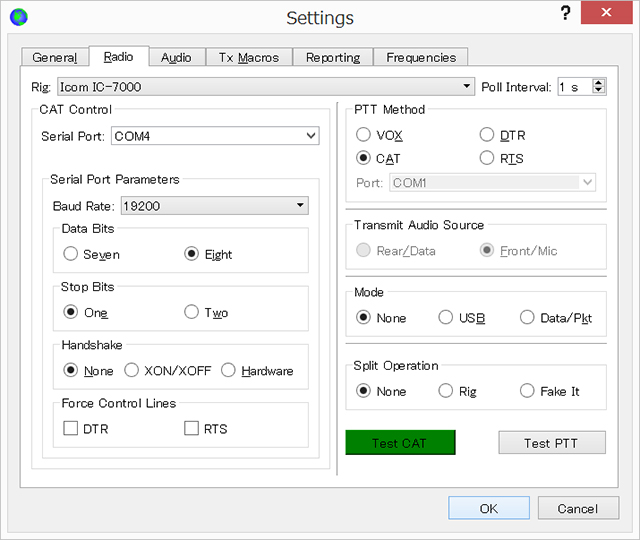This screenshot has height=540, width=640.
Task: Click the Poll Interval value field
Action: pos(576,87)
